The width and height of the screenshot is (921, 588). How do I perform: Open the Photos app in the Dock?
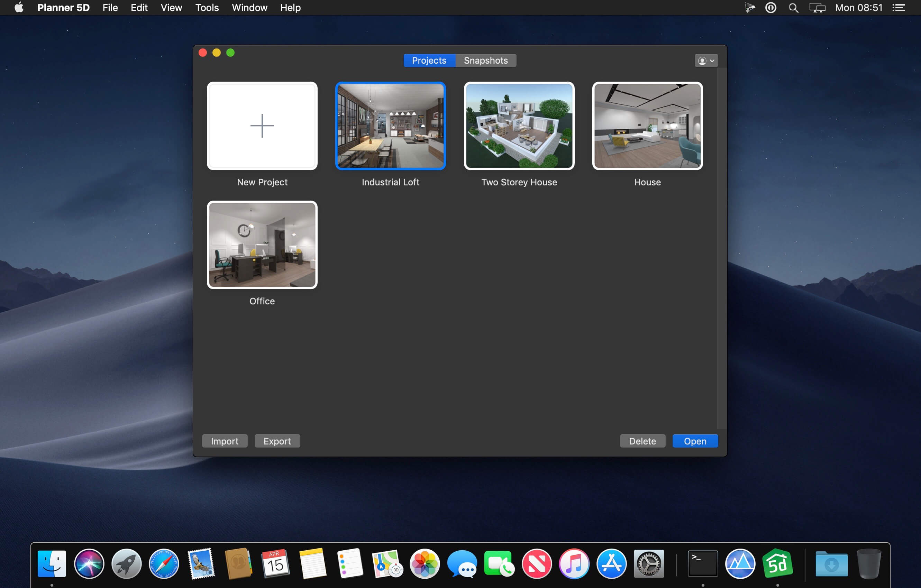(x=424, y=563)
